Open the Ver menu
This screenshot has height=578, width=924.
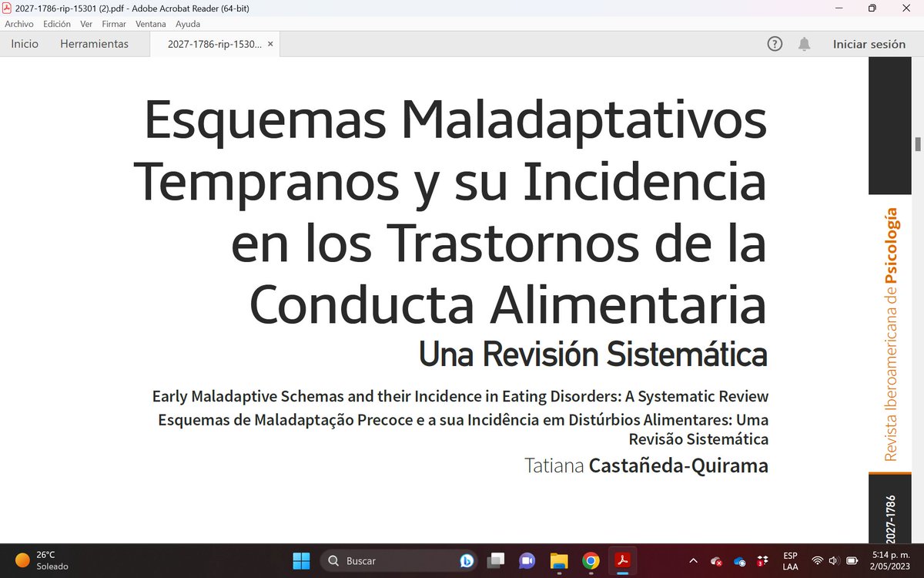tap(86, 24)
